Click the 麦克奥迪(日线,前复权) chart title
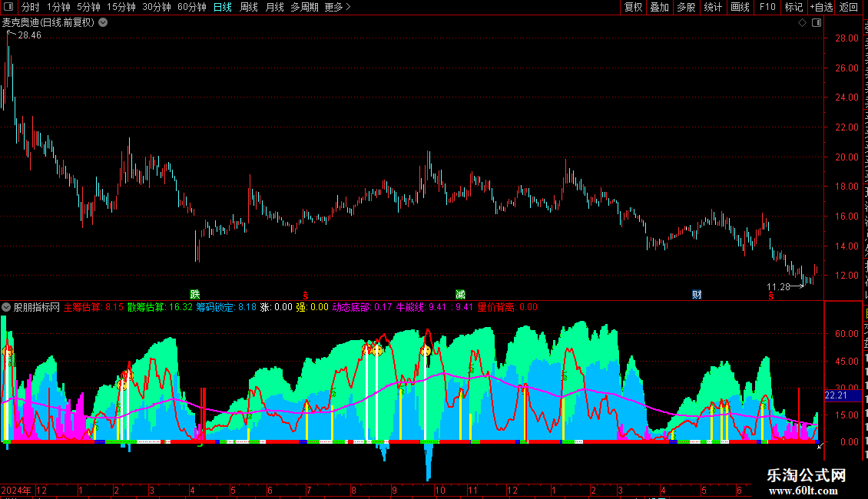 coord(48,23)
